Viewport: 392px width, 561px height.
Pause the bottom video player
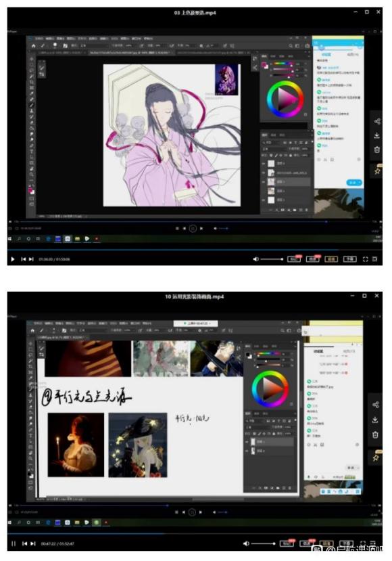pyautogui.click(x=14, y=543)
